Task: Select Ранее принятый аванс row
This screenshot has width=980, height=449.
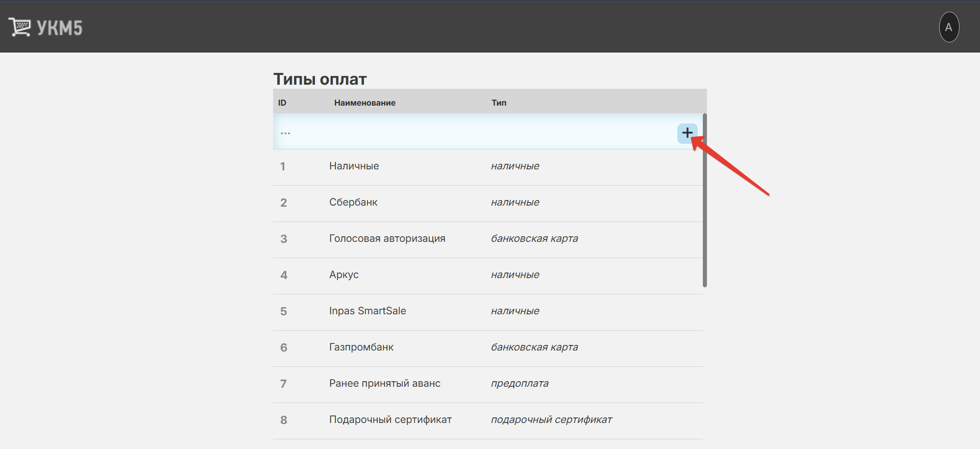Action: [x=384, y=384]
